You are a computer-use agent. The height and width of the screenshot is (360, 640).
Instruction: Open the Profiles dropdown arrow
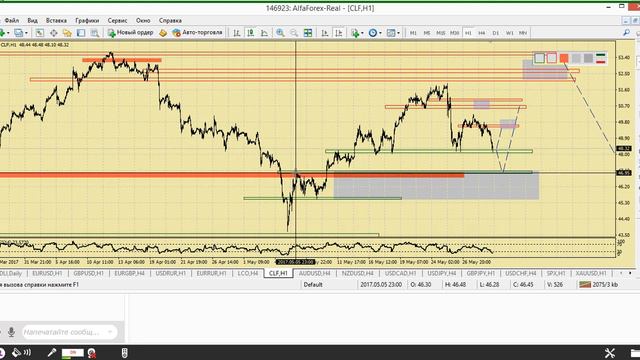pos(26,33)
